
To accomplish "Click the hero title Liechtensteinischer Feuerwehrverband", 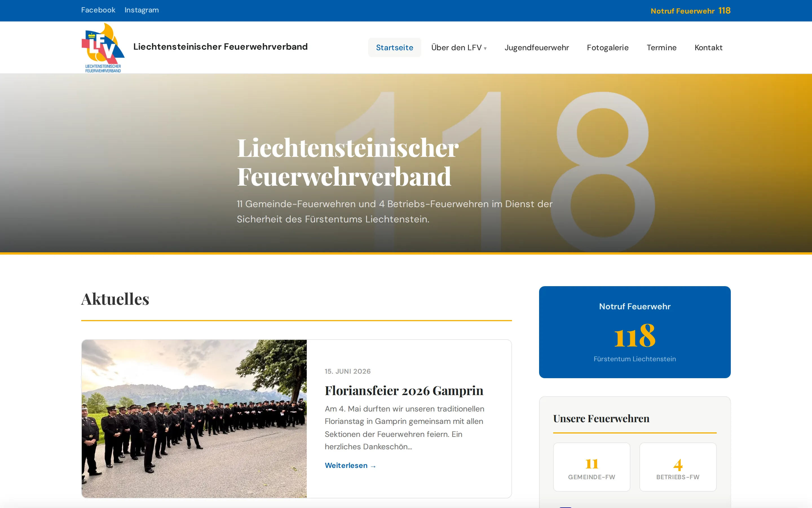I will point(348,162).
